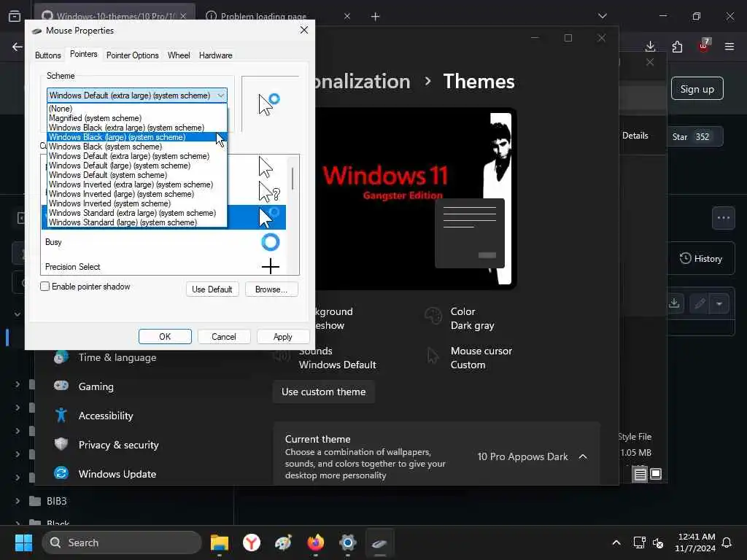Open GitHub more options ellipsis

pyautogui.click(x=723, y=218)
